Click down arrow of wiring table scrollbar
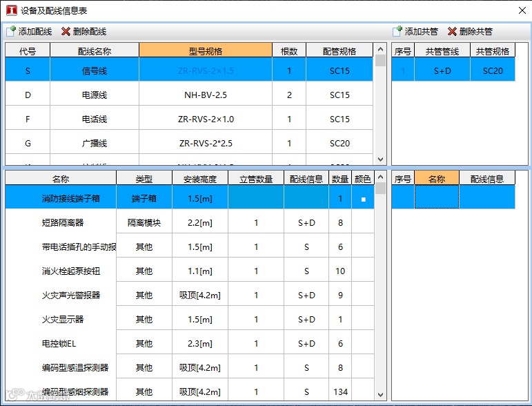 click(x=380, y=159)
